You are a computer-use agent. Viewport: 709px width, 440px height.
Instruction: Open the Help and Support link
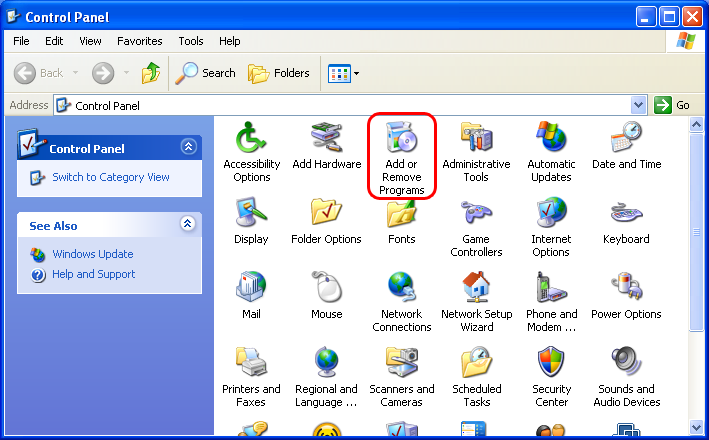[94, 274]
